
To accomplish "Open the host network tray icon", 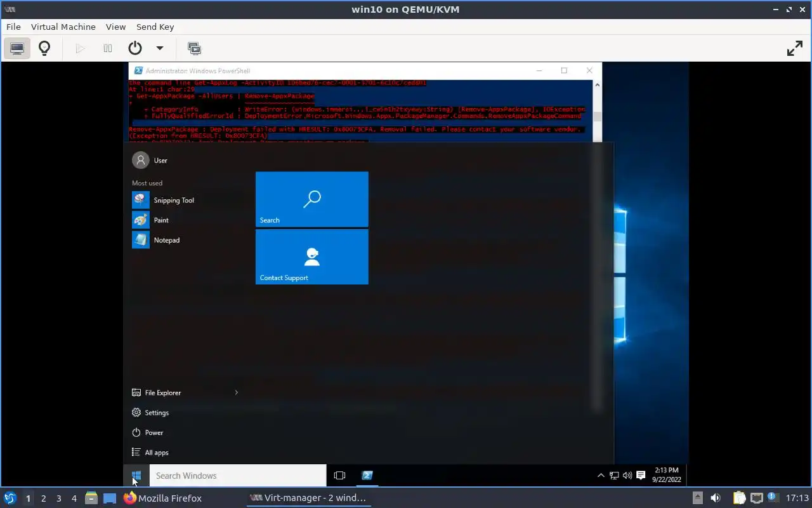I will [x=756, y=498].
